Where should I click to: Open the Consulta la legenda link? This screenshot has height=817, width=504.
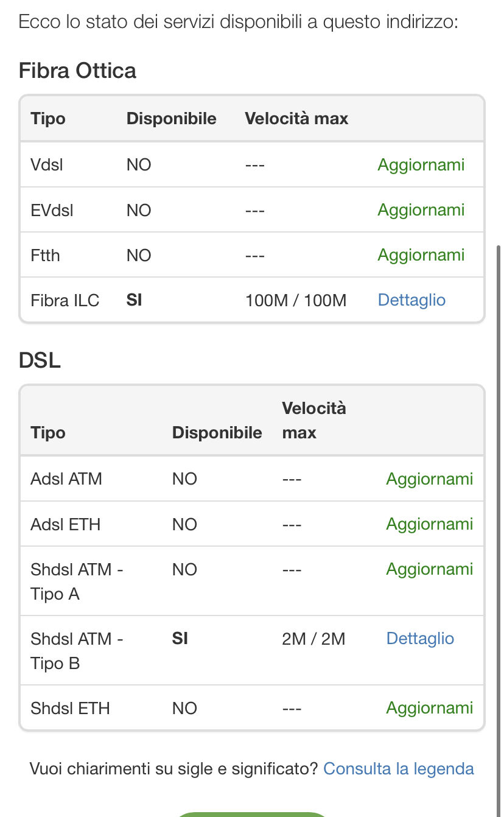[x=398, y=769]
